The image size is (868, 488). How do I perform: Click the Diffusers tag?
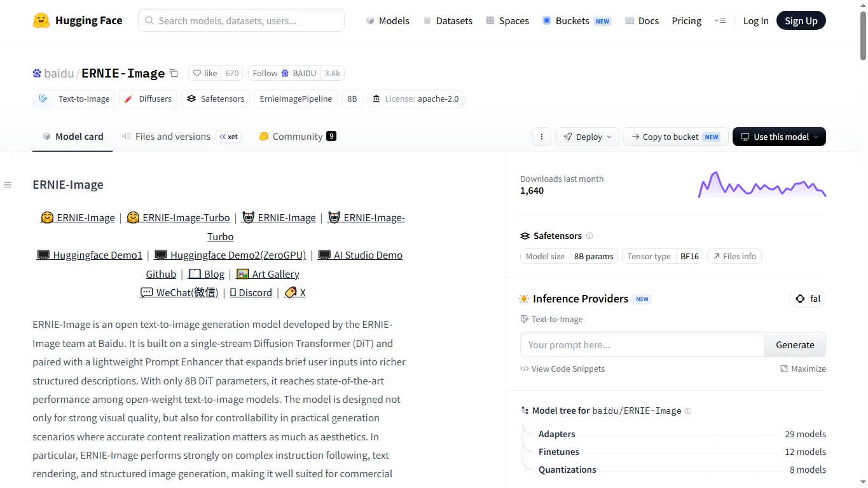pyautogui.click(x=148, y=98)
